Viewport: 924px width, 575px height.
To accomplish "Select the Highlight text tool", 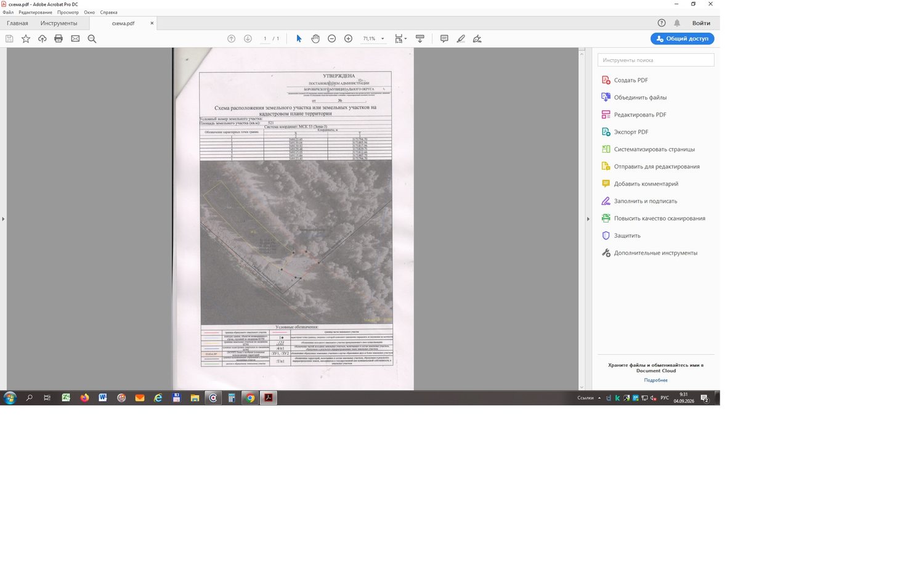I will [x=461, y=39].
